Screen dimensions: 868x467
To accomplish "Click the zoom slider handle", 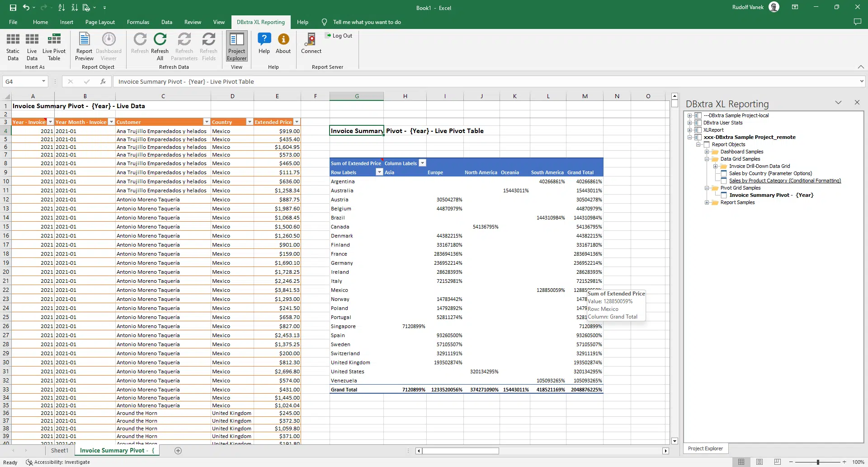I will pos(818,462).
